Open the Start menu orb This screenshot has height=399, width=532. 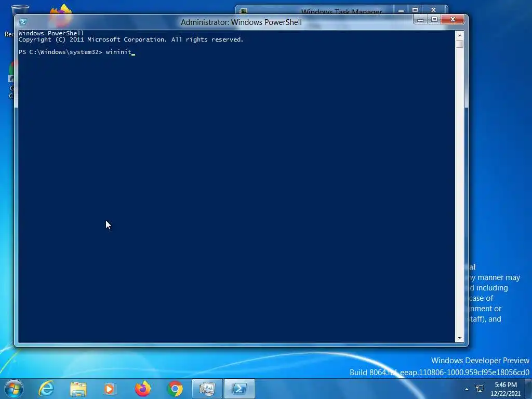(14, 389)
